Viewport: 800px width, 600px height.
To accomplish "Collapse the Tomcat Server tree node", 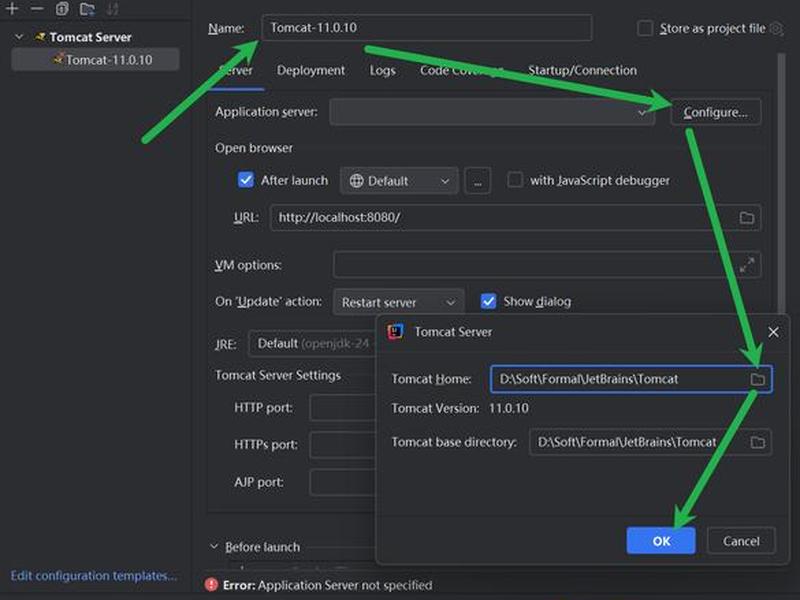I will pos(19,37).
